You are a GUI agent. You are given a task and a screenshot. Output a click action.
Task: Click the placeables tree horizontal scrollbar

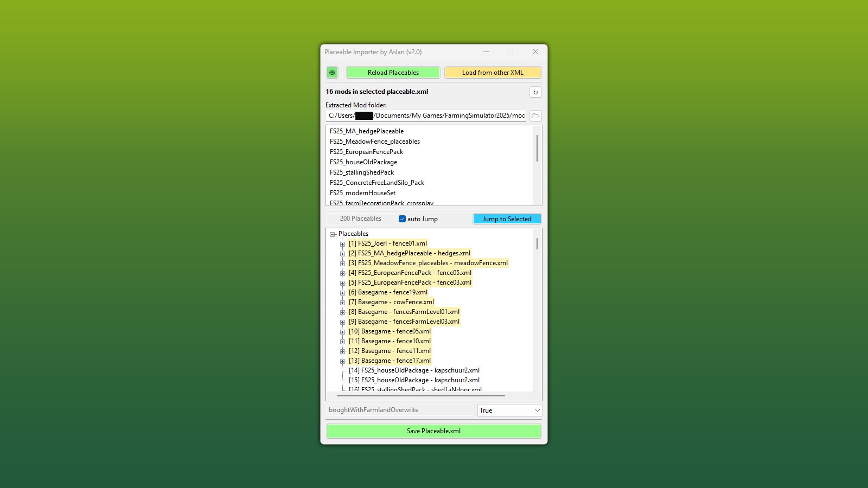click(420, 396)
